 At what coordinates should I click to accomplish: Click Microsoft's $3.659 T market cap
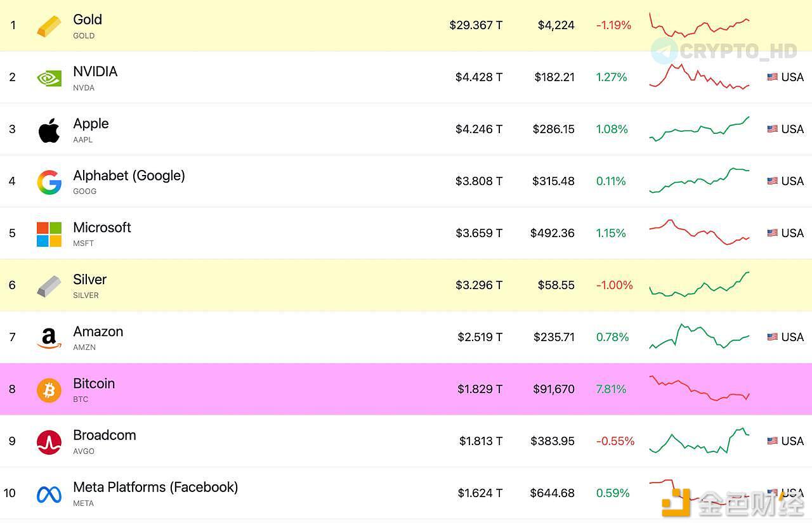pyautogui.click(x=479, y=233)
